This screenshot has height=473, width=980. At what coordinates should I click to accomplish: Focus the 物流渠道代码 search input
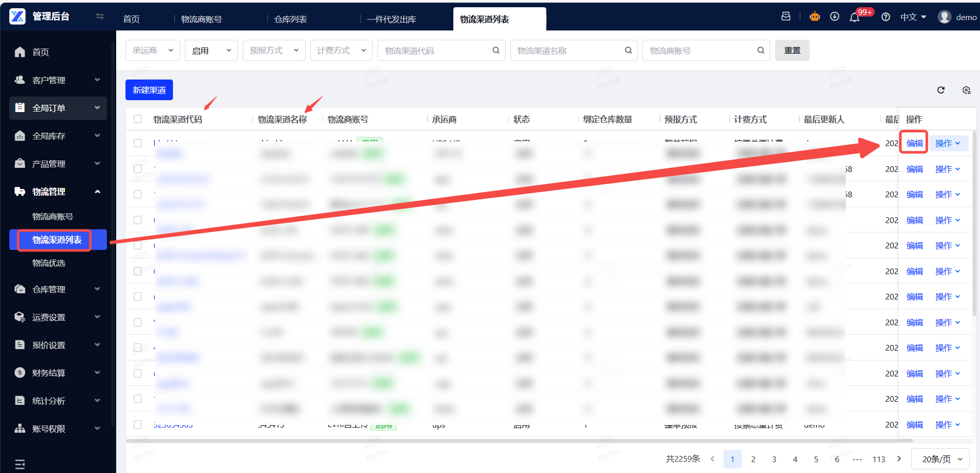441,50
